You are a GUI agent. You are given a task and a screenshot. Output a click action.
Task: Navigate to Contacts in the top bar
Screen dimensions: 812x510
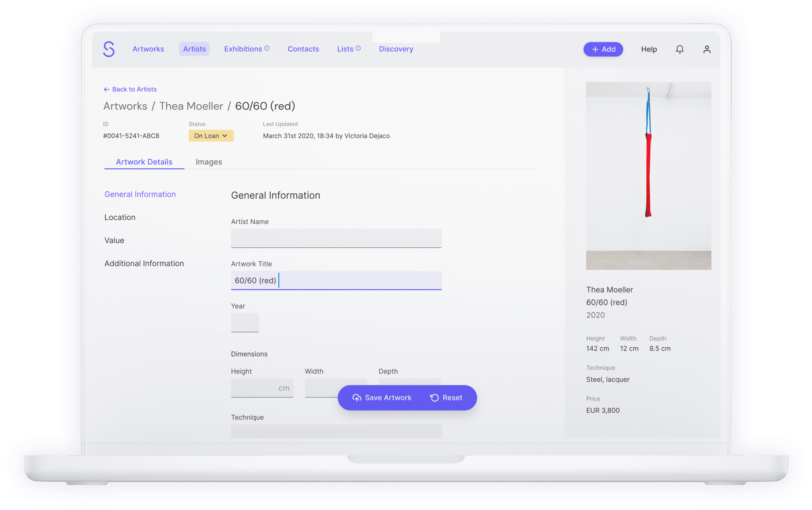pos(303,49)
